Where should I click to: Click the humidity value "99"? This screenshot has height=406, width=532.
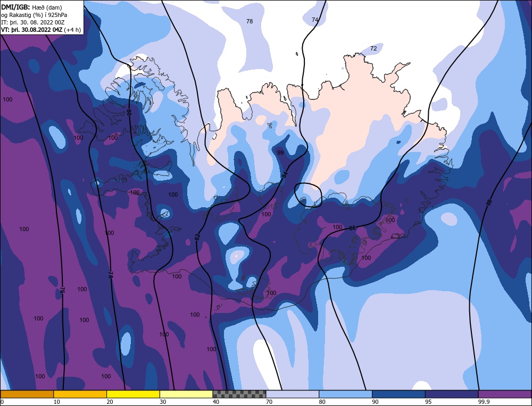(280, 153)
